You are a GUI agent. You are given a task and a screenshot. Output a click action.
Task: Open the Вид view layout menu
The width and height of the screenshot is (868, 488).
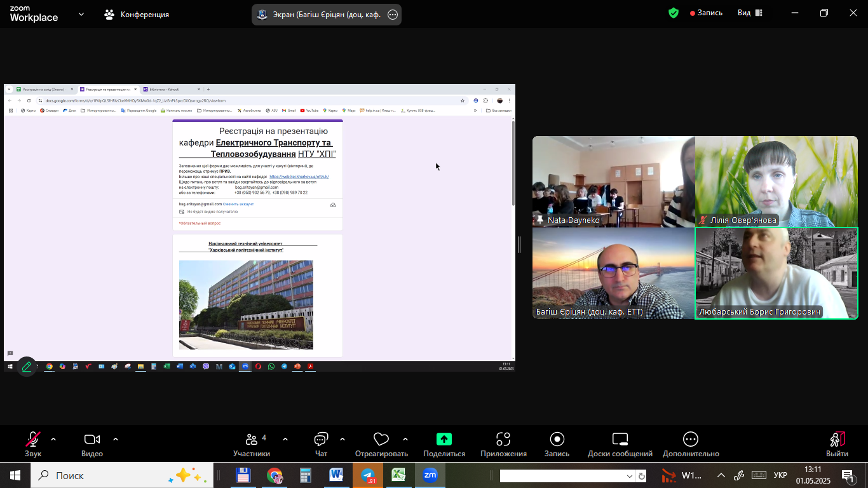click(750, 13)
